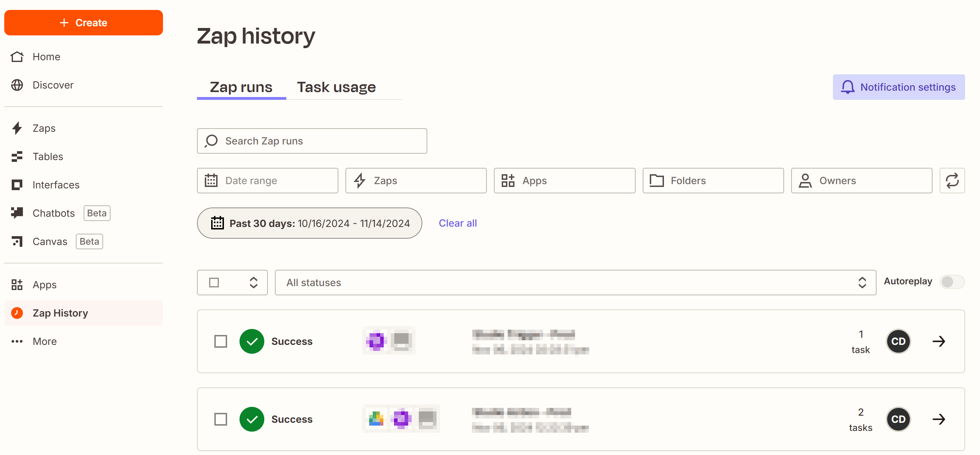Viewport: 980px width, 455px height.
Task: Switch to the Task usage tab
Action: click(x=336, y=87)
